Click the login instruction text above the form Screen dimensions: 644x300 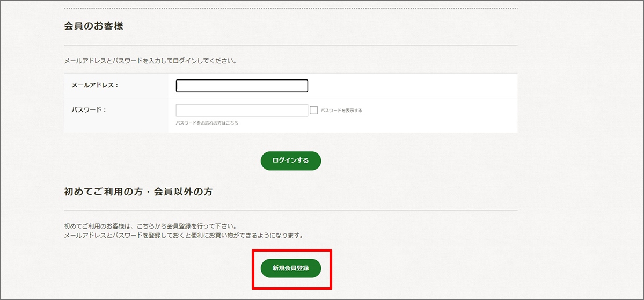pos(150,61)
